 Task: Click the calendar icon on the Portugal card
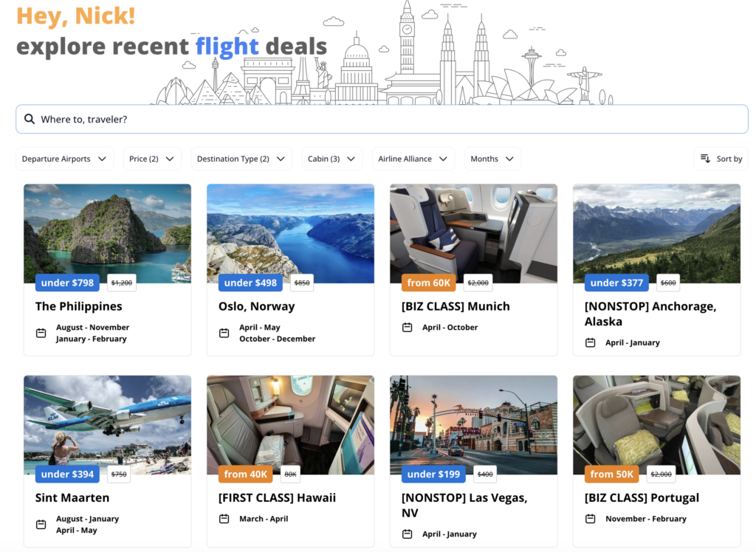[x=590, y=519]
